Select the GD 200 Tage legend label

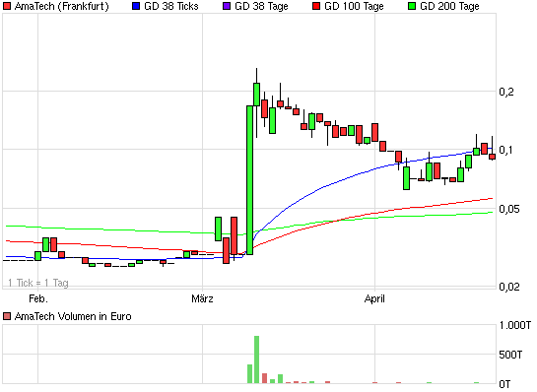(449, 6)
